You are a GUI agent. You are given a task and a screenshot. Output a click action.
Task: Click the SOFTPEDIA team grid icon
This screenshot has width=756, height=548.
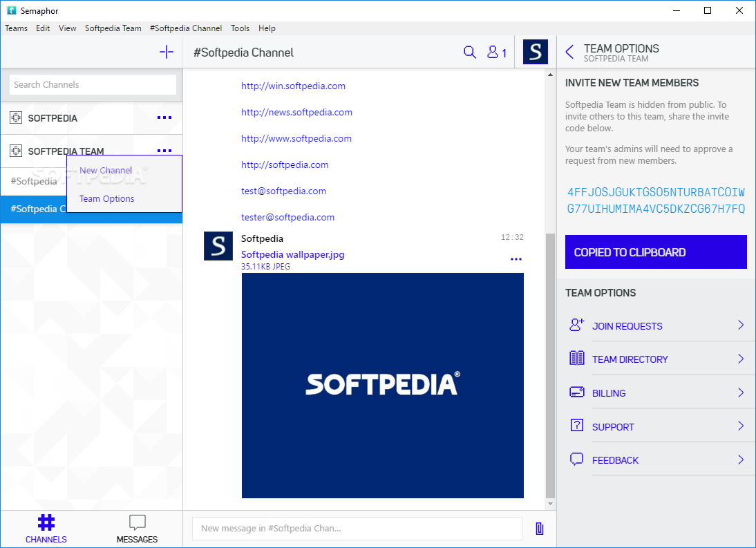pyautogui.click(x=16, y=117)
